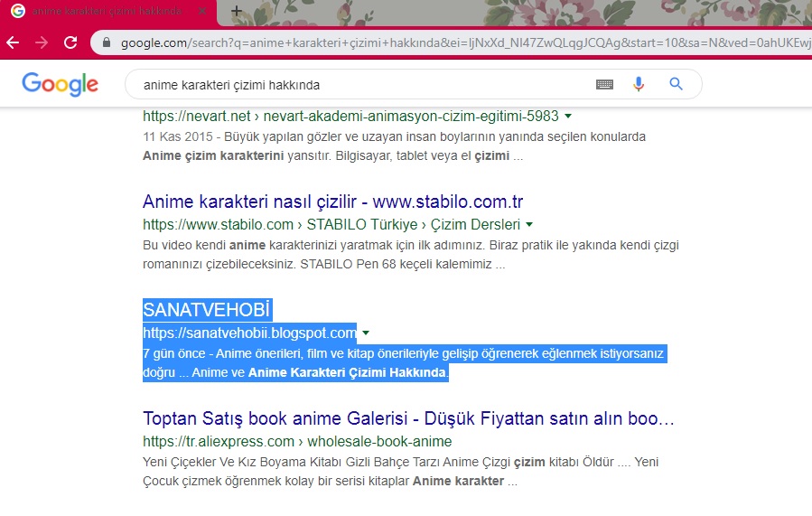Click the https://sanatvehobii.blogspot.com URL
This screenshot has height=516, width=812.
tap(249, 333)
